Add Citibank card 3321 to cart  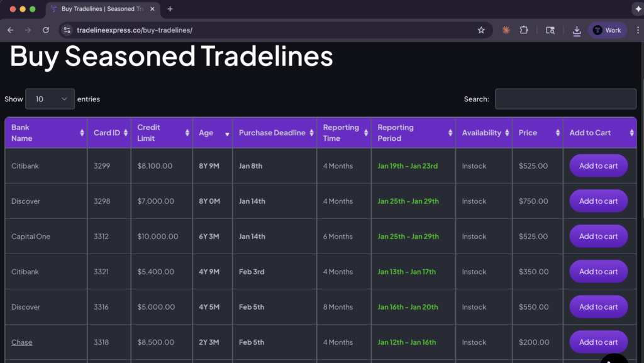click(599, 272)
